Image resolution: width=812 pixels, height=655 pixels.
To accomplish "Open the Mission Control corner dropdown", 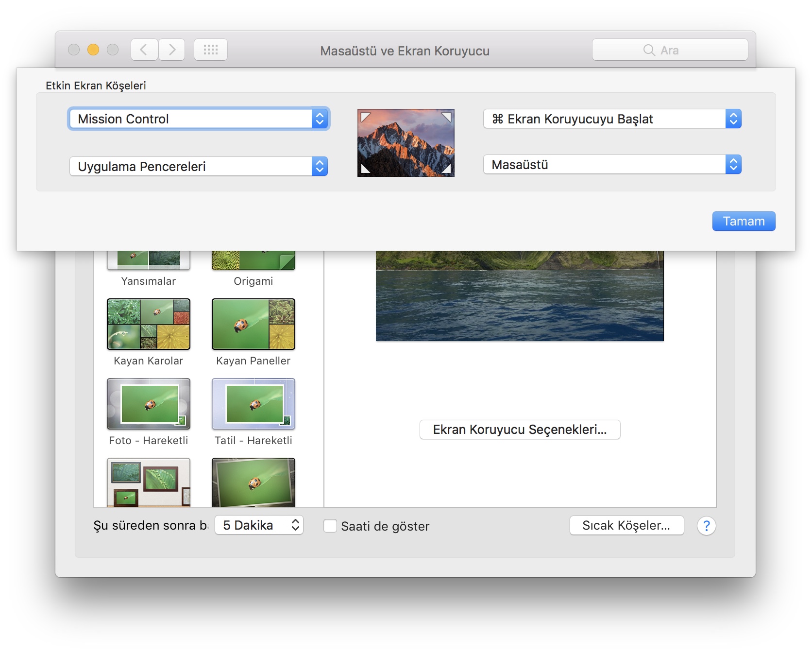I will [198, 119].
